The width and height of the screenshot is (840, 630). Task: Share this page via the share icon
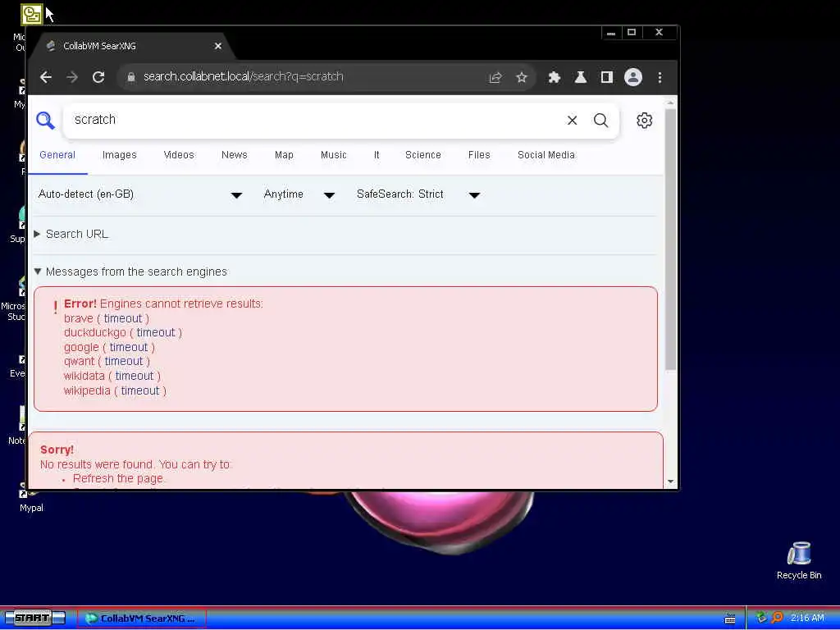coord(495,78)
